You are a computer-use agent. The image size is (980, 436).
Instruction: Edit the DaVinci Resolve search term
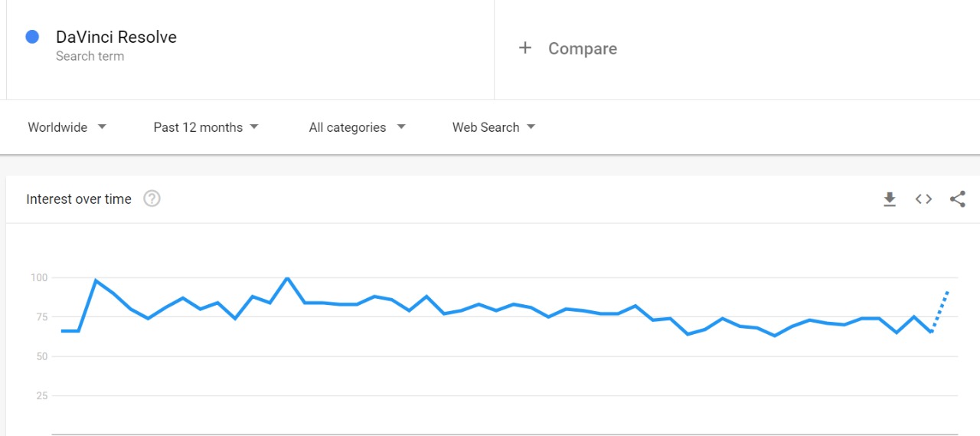(116, 37)
